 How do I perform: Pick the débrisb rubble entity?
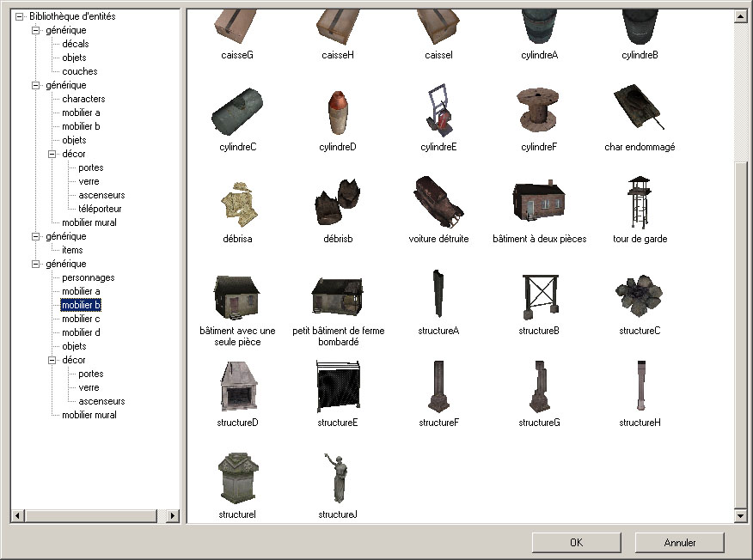pos(338,211)
